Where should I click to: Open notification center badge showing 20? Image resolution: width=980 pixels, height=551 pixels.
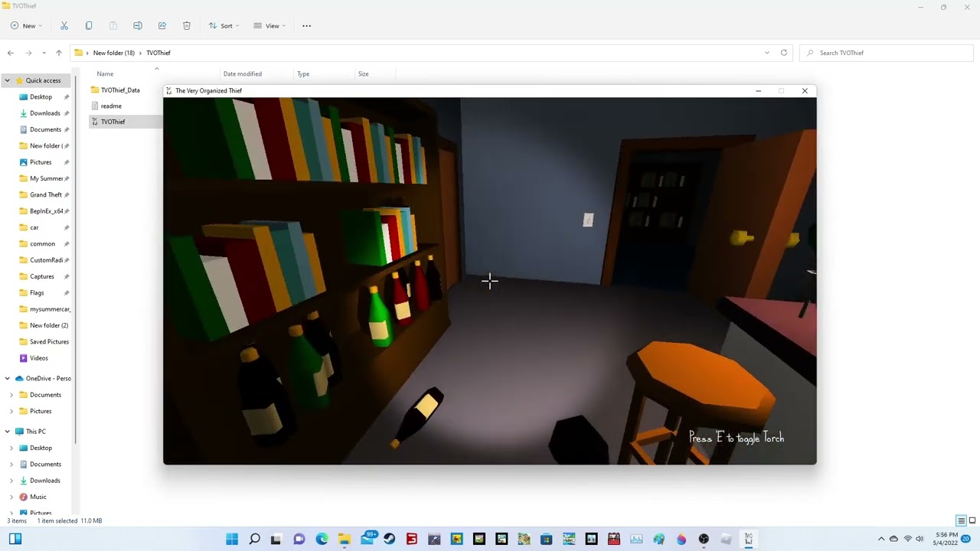tap(966, 540)
